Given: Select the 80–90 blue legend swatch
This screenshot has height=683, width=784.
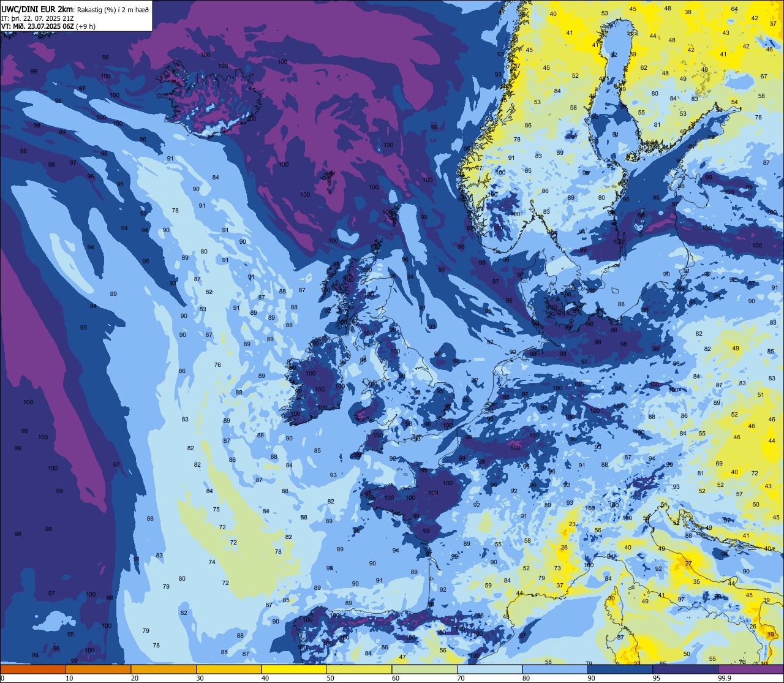Looking at the screenshot, I should (555, 669).
